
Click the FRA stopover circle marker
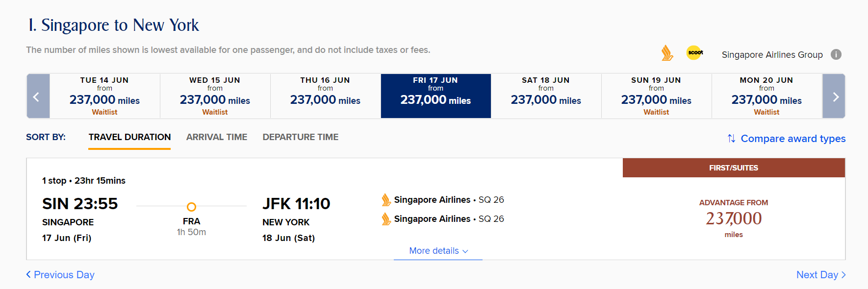tap(191, 207)
